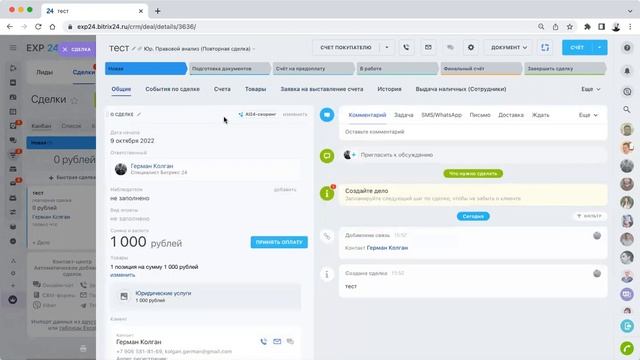Set deal stage to Подготовка документов

(x=229, y=69)
